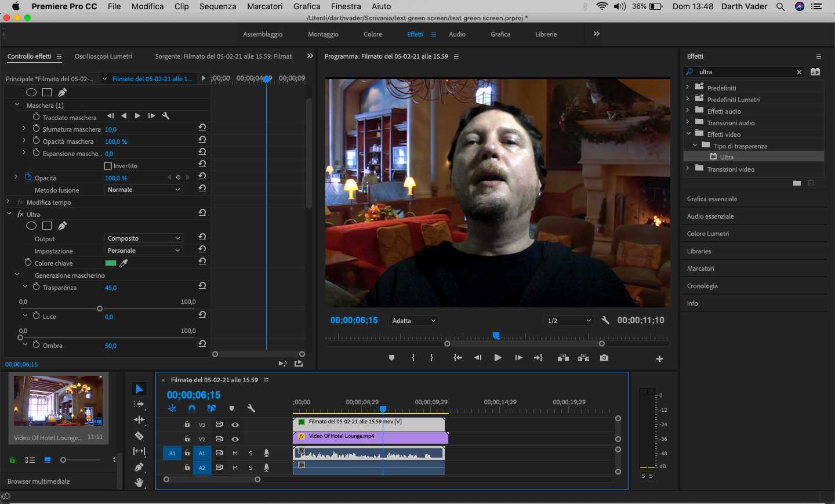Screen dimensions: 835x504
Task: Reset the Trasparenza parameter
Action: [202, 285]
